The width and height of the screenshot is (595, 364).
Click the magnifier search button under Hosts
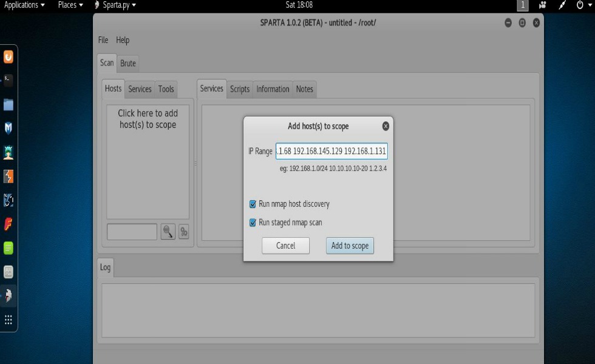pyautogui.click(x=168, y=232)
